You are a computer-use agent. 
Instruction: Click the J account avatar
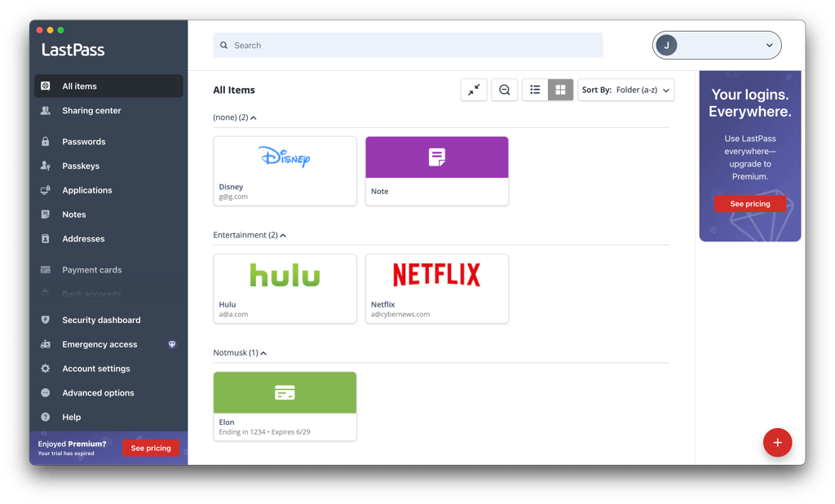click(666, 46)
